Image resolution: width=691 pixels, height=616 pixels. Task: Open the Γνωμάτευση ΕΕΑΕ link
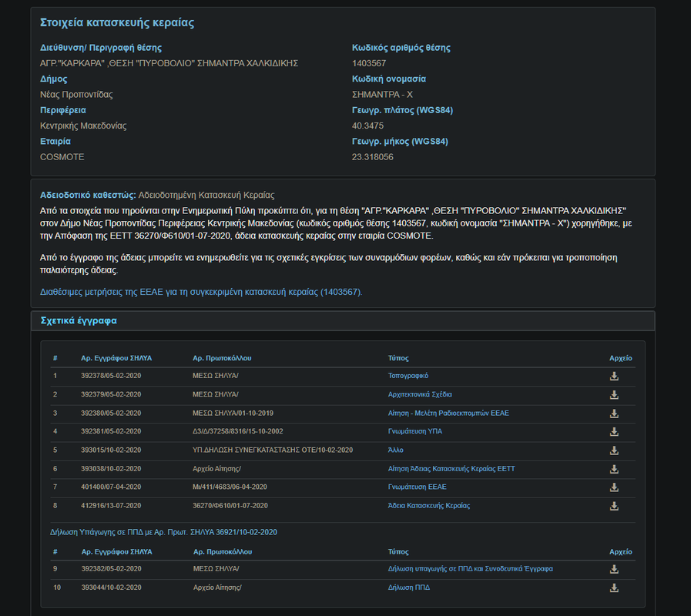pos(417,487)
